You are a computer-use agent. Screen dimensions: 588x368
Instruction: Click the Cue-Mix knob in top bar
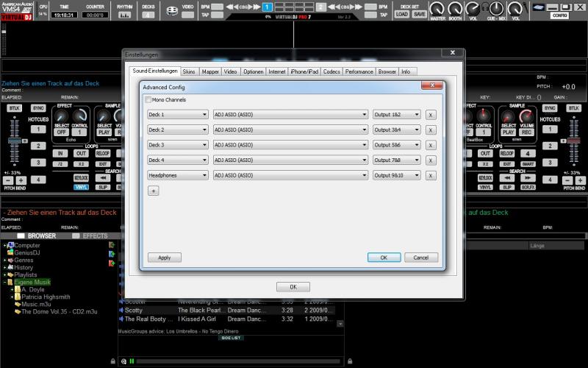click(496, 8)
